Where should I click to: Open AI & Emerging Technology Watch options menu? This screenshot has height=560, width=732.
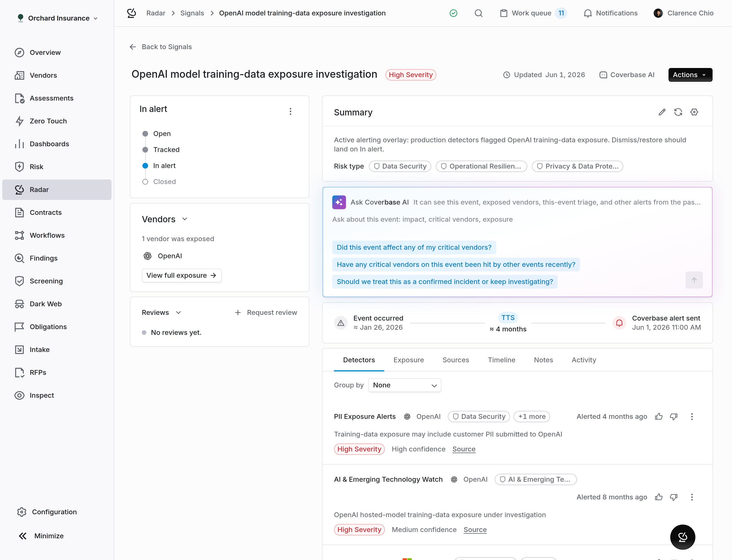[x=692, y=497]
